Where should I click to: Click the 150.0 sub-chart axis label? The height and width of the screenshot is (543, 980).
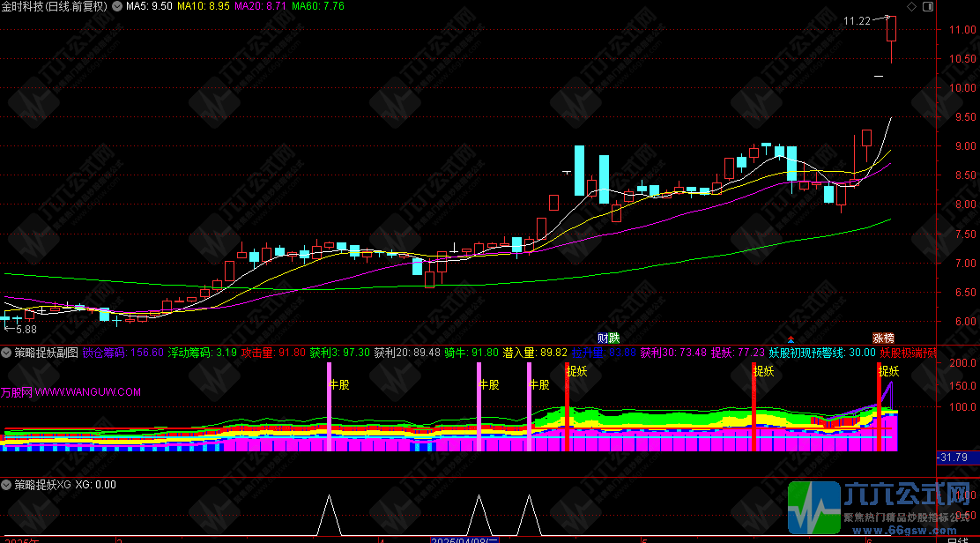tap(962, 386)
